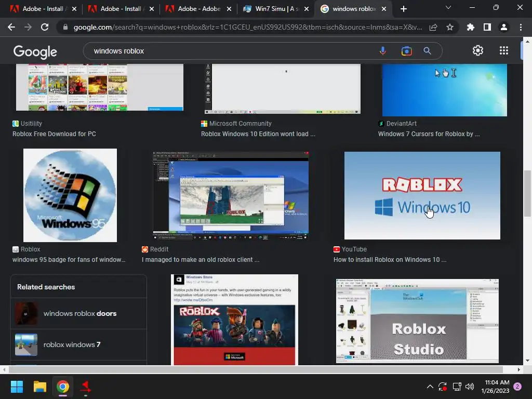Image resolution: width=532 pixels, height=399 pixels.
Task: Open Chrome three-dot menu
Action: (521, 27)
